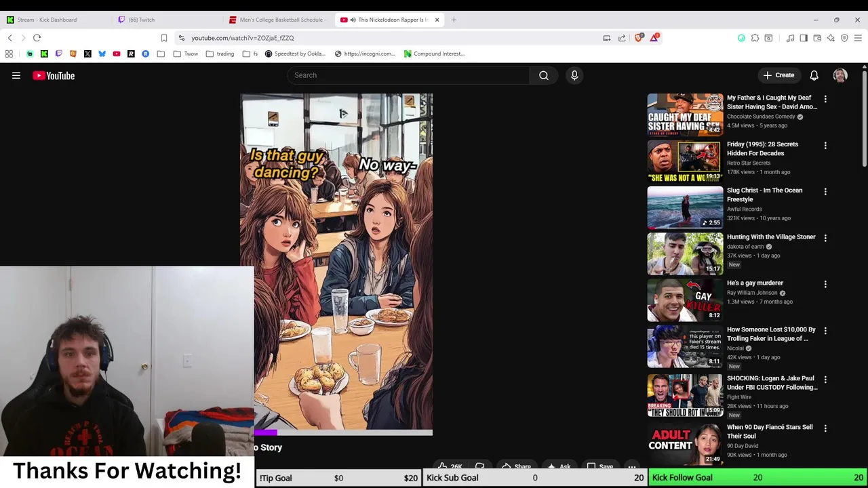Click the address bar URL
The image size is (868, 488).
(243, 38)
